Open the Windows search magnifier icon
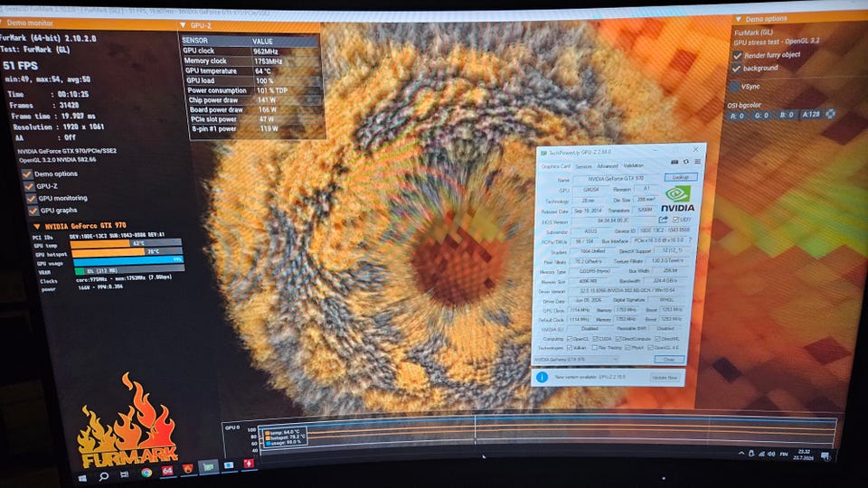Image resolution: width=868 pixels, height=488 pixels. 103,476
